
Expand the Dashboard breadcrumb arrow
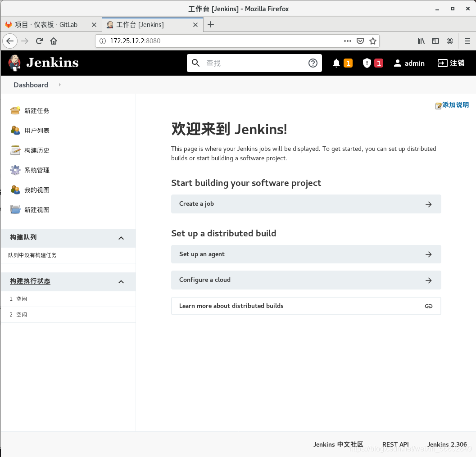tap(59, 85)
